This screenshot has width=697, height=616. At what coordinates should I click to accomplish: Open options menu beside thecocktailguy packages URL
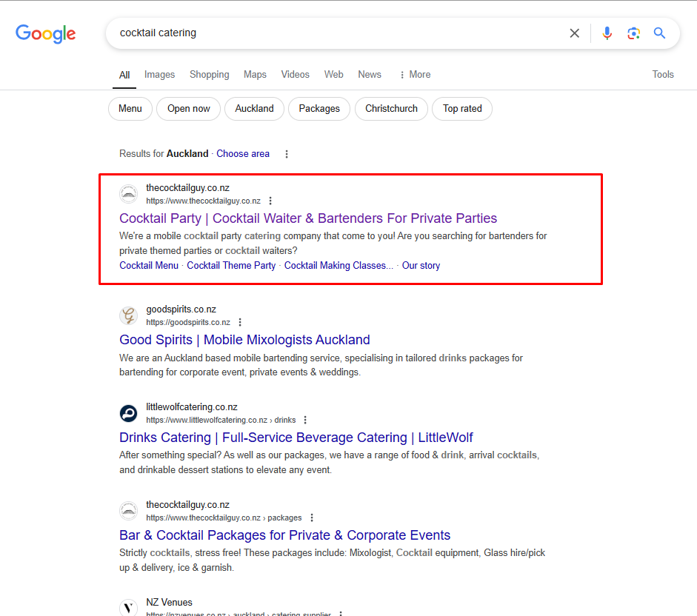tap(312, 518)
